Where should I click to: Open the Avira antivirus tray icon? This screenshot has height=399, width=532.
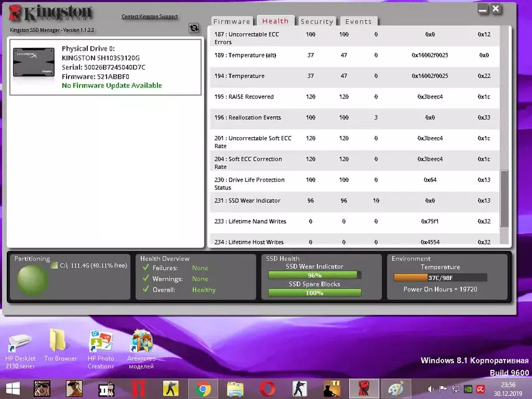[480, 389]
